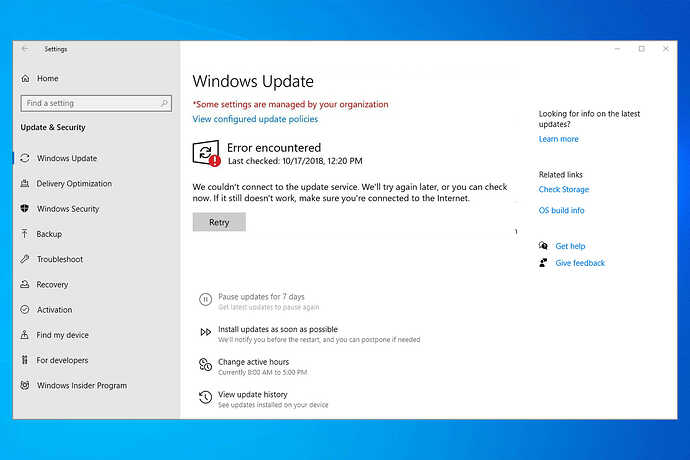Click the fast-forward install updates icon
The height and width of the screenshot is (460, 690).
tap(206, 332)
